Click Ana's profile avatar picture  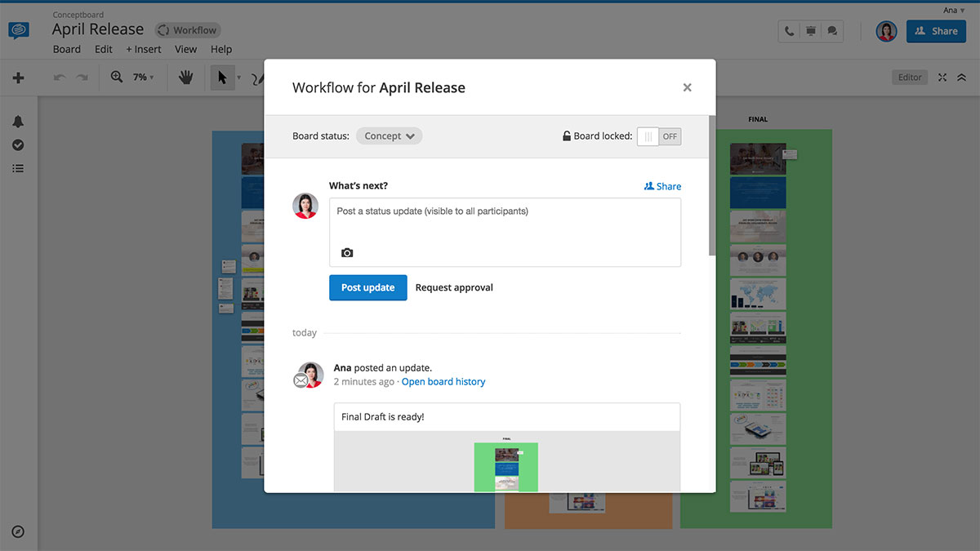(x=886, y=31)
